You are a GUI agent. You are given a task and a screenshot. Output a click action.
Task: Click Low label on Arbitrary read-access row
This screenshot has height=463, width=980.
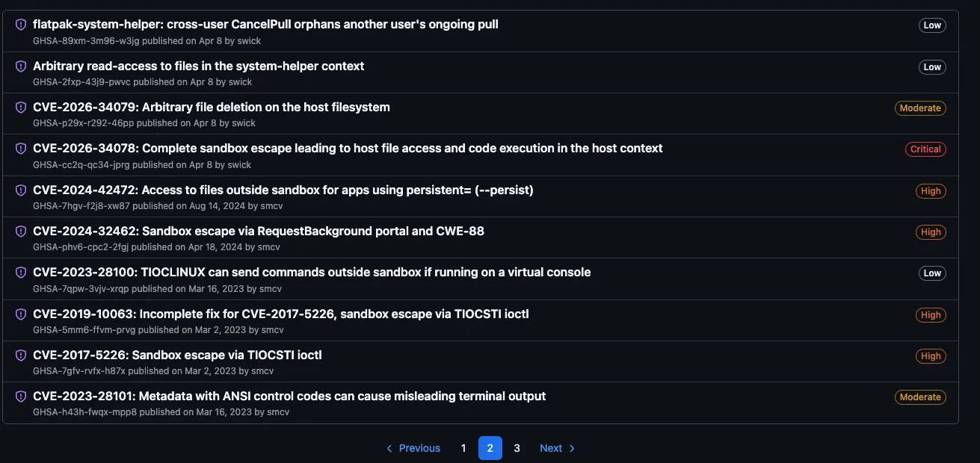[932, 67]
